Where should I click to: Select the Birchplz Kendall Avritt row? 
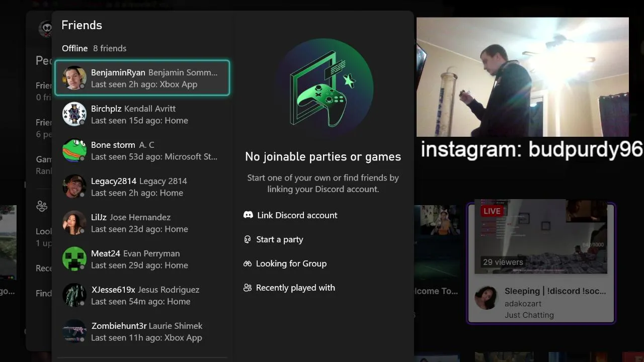[142, 114]
